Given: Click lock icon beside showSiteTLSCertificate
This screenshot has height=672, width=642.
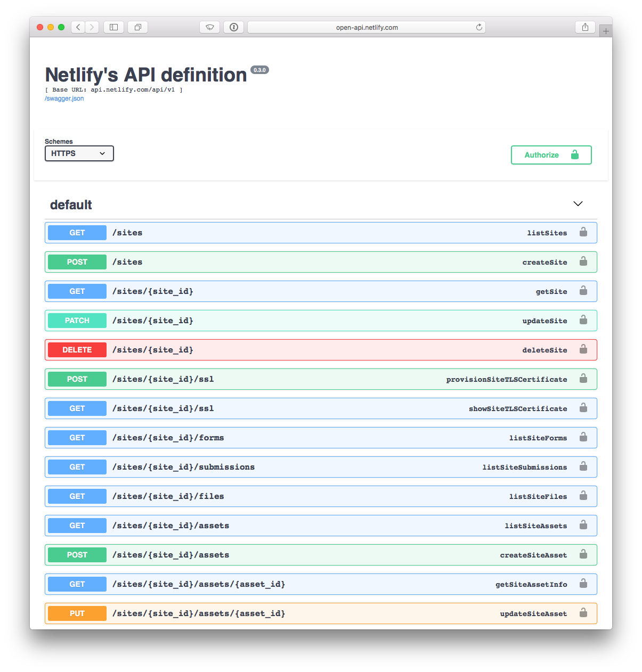Looking at the screenshot, I should (583, 408).
